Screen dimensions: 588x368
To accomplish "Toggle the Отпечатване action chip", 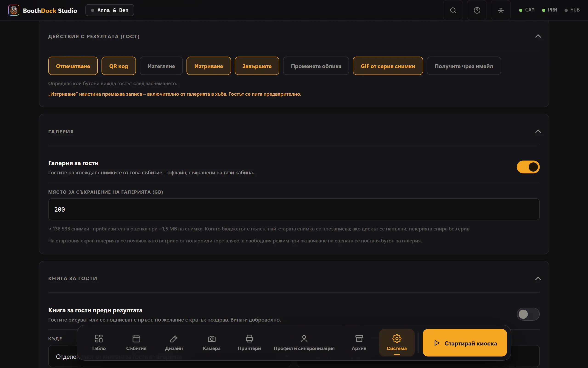I will tap(73, 66).
